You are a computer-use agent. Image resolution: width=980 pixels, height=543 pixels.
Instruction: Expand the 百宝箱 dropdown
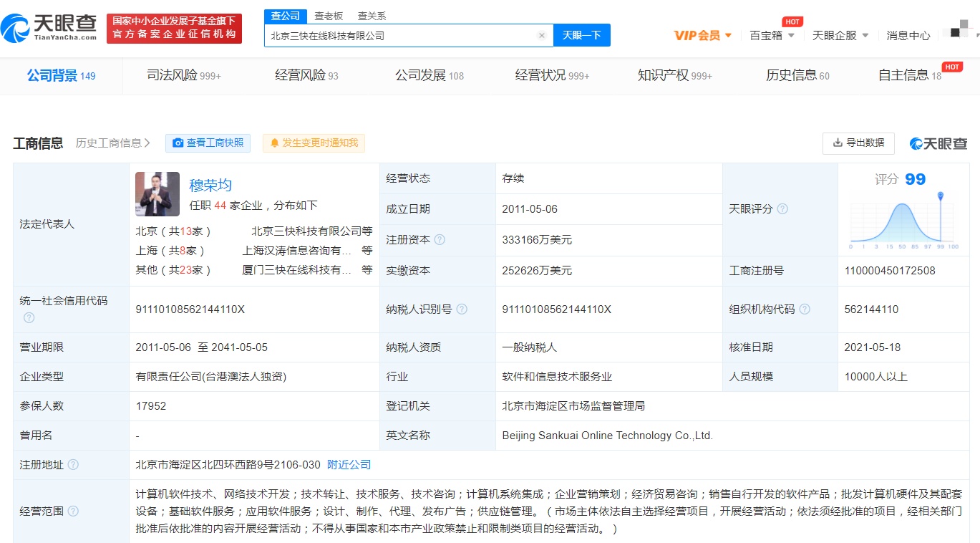click(x=772, y=35)
